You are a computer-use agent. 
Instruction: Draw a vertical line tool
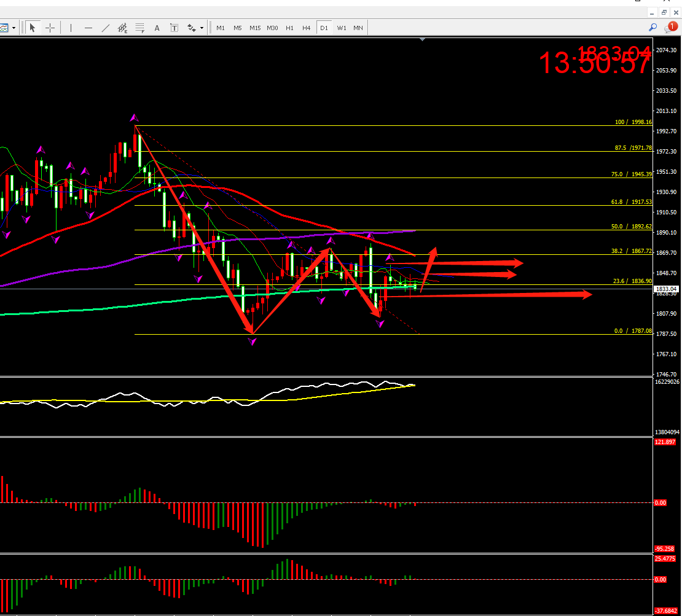pyautogui.click(x=71, y=28)
